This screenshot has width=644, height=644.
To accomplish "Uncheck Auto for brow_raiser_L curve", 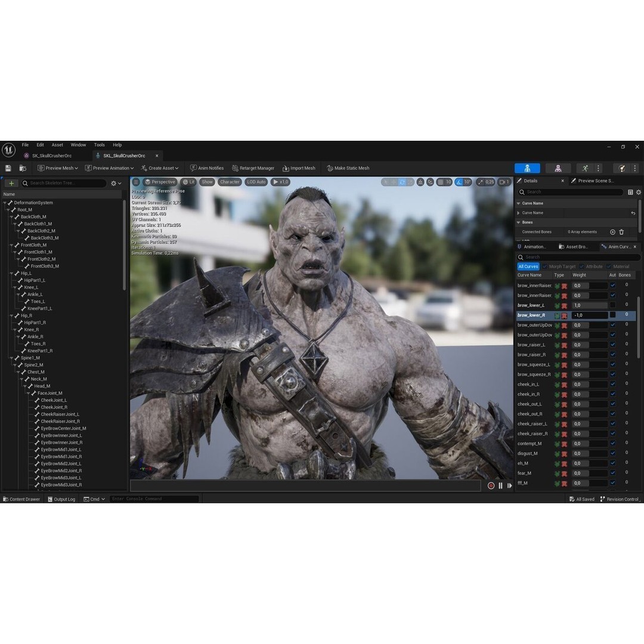I will point(613,345).
